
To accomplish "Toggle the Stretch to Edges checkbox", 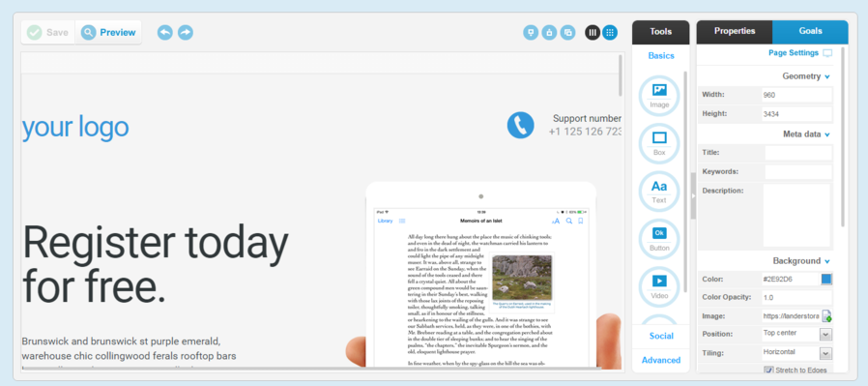I will pyautogui.click(x=768, y=370).
